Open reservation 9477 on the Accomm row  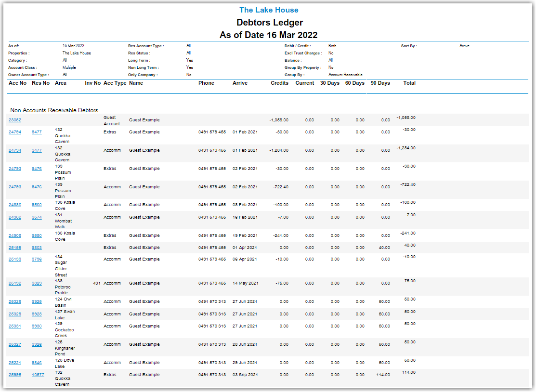[x=37, y=150]
